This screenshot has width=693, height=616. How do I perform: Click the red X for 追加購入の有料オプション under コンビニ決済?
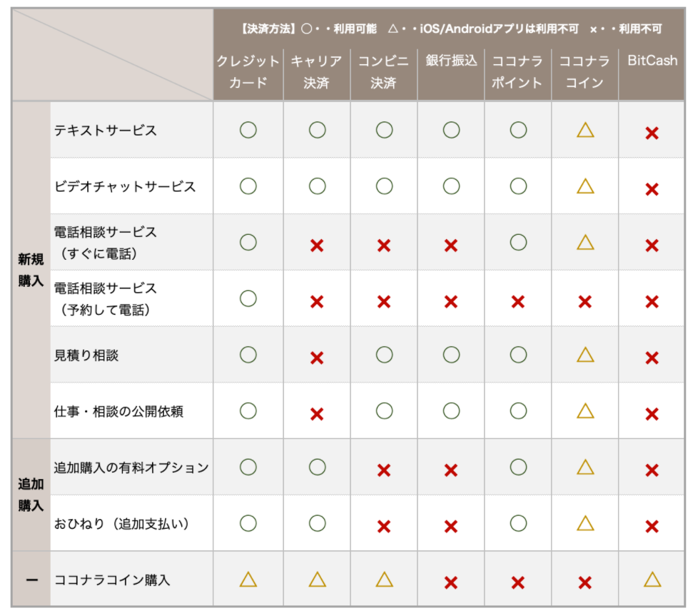point(384,470)
